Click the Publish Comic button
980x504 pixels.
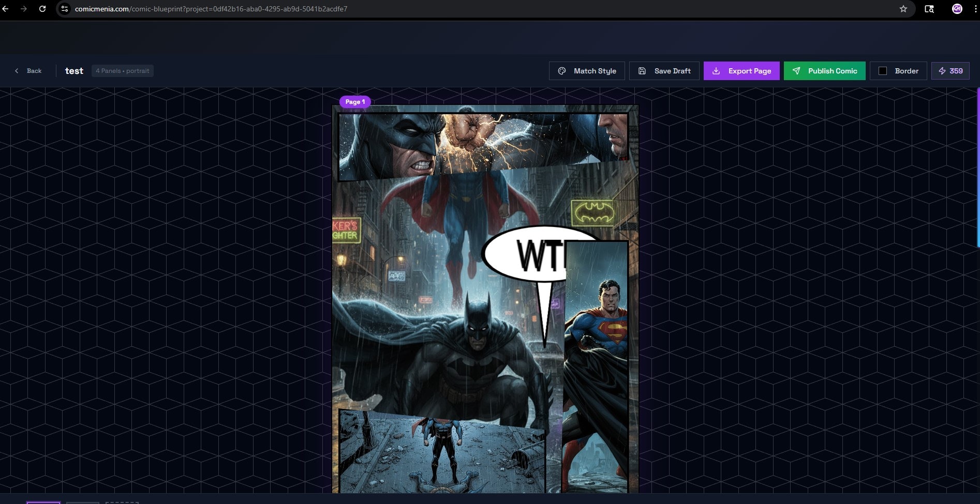pyautogui.click(x=824, y=71)
